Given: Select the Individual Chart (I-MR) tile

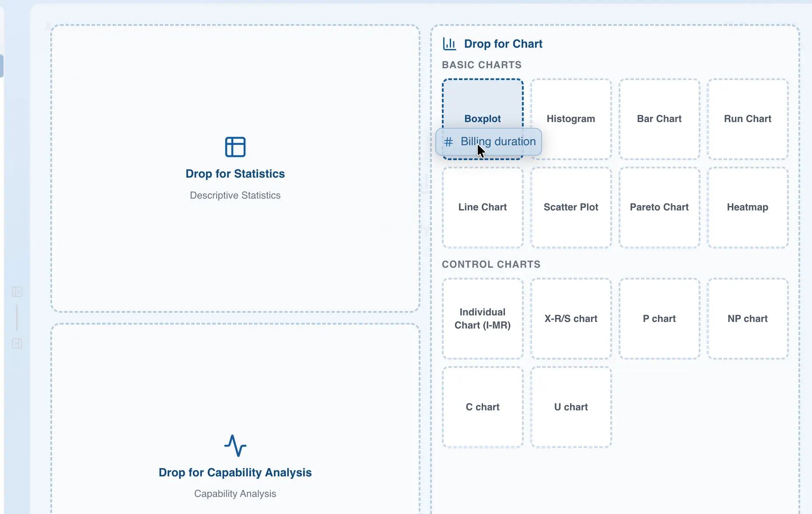Looking at the screenshot, I should pos(482,318).
